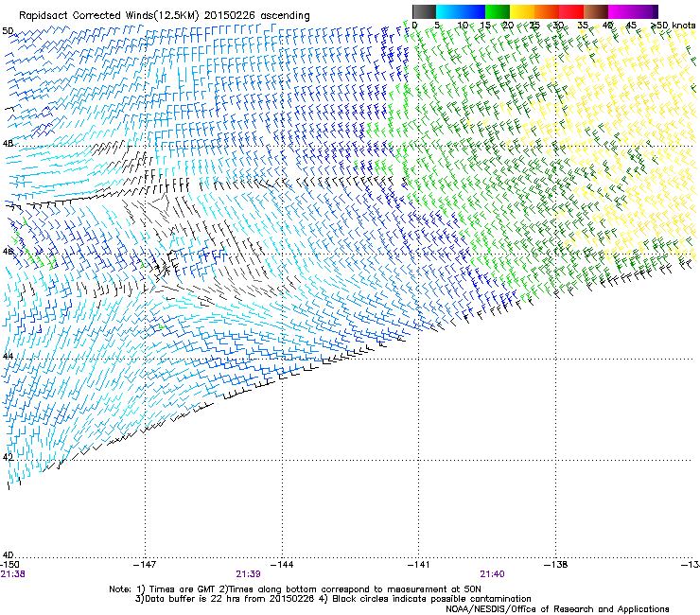Click the 21:38 pass time label
The width and height of the screenshot is (700, 615).
[x=12, y=574]
